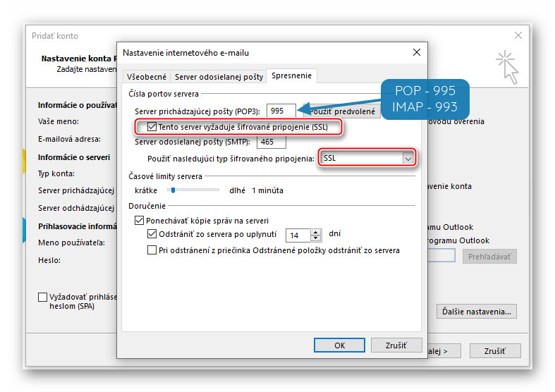555x392 pixels.
Task: Open the Server odosielanej pošty tab
Action: [219, 77]
